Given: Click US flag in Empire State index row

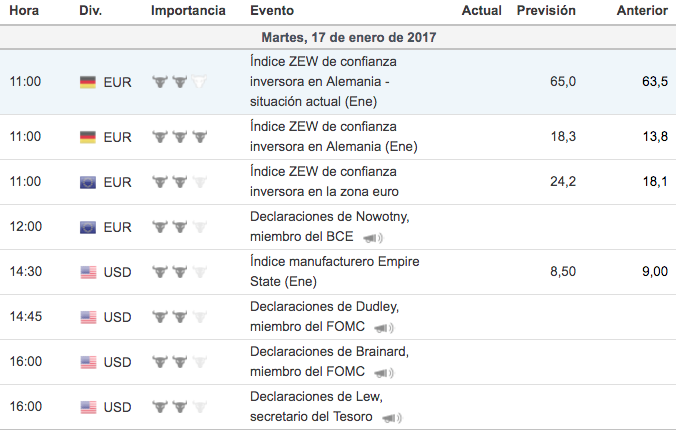Looking at the screenshot, I should coord(88,272).
